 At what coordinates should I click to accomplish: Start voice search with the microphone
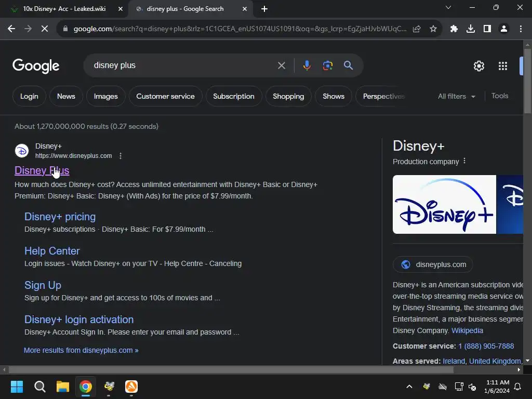307,65
